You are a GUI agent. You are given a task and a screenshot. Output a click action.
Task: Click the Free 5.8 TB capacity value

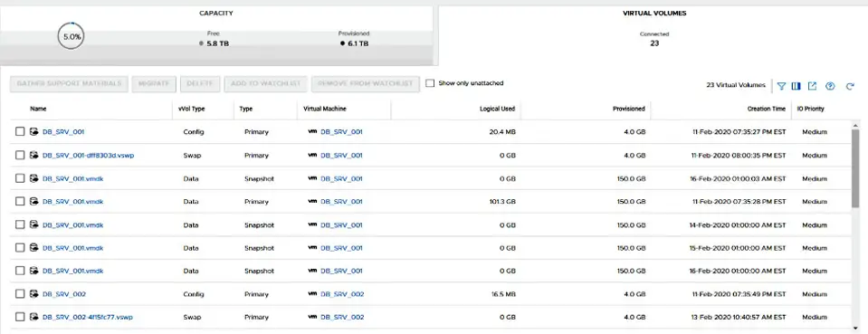217,43
